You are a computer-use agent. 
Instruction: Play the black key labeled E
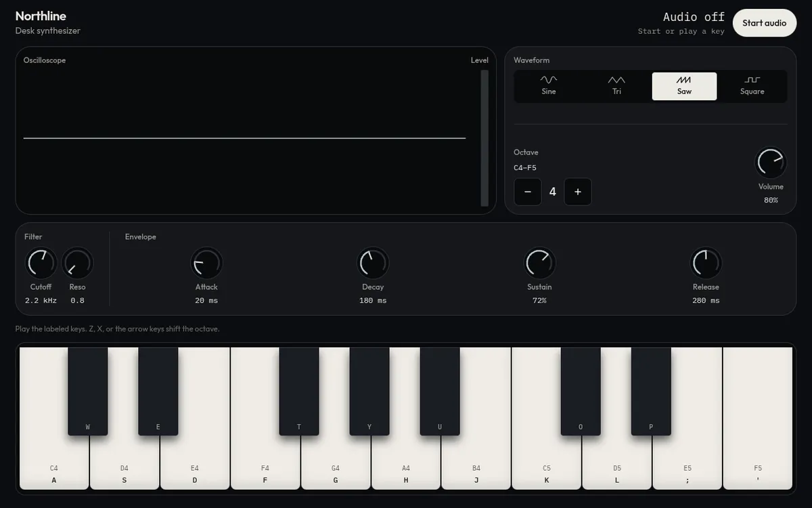point(158,391)
